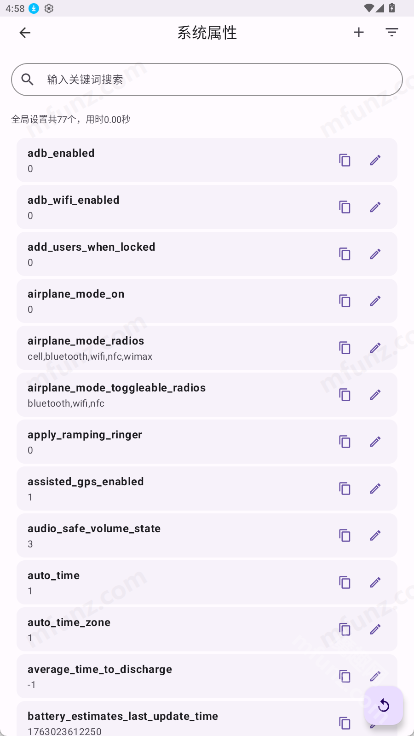Open the filter options icon
This screenshot has height=736, width=414.
(x=391, y=32)
